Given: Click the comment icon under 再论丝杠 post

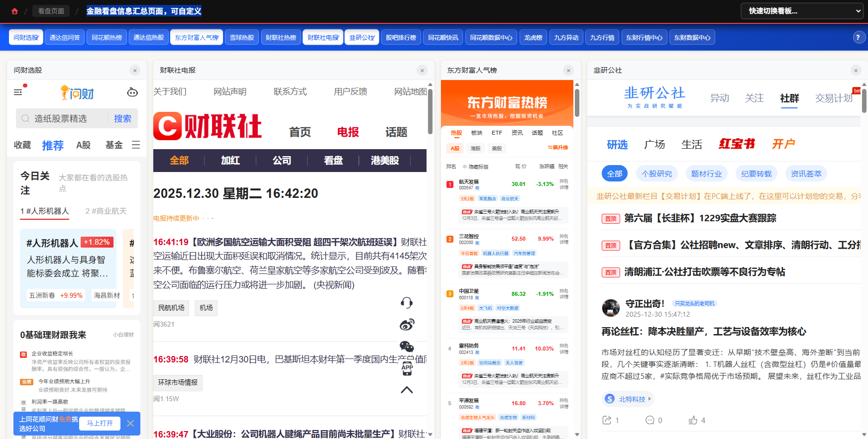Looking at the screenshot, I should (x=650, y=420).
